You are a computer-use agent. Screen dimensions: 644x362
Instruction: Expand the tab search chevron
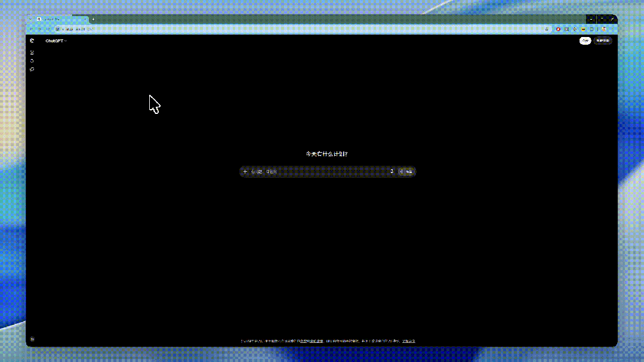click(30, 19)
